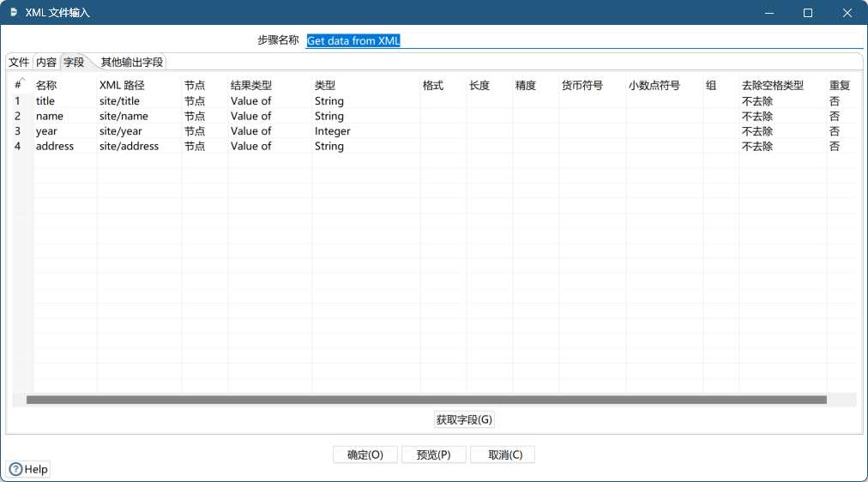The width and height of the screenshot is (868, 482).
Task: Click the 节点 cell in the title row
Action: pos(204,100)
